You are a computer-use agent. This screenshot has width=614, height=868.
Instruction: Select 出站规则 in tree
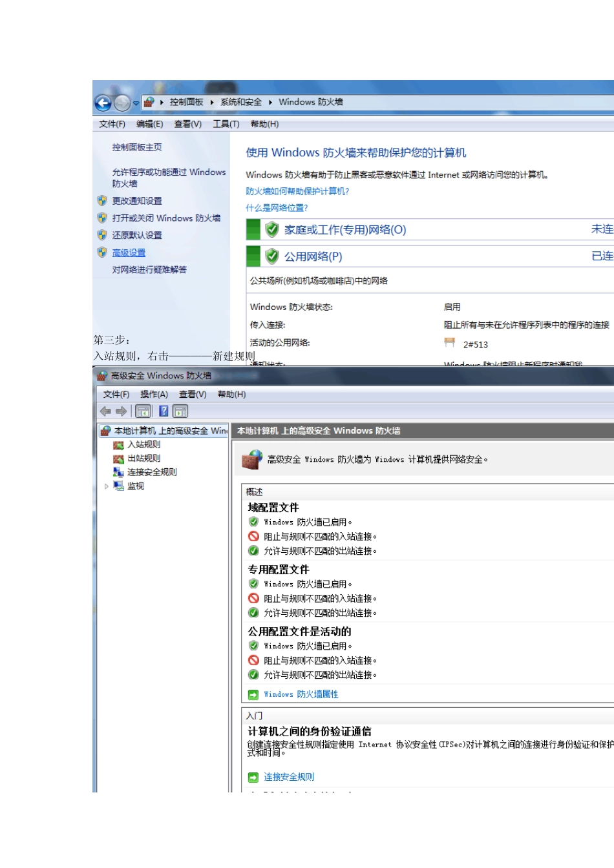pyautogui.click(x=143, y=459)
